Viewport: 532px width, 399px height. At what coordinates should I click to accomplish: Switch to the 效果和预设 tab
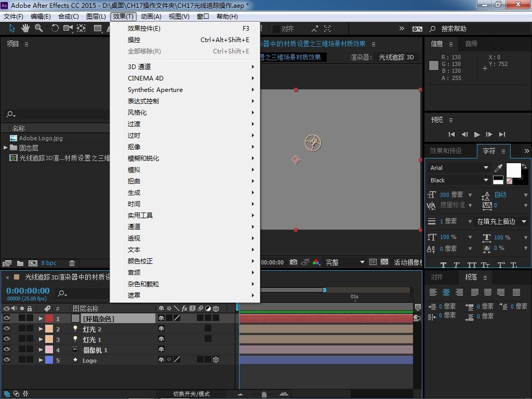(x=445, y=151)
